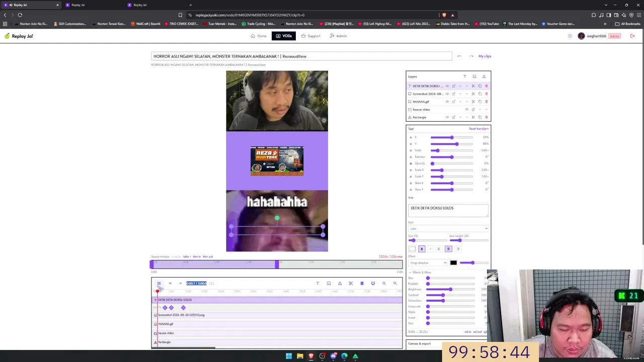Split the DETIK DETIK DOKSLI layer with scissors
The width and height of the screenshot is (644, 362).
473,86
